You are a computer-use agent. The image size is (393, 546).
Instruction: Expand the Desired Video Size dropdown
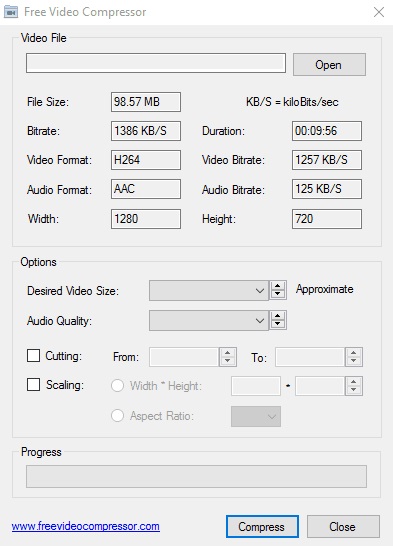click(x=209, y=290)
